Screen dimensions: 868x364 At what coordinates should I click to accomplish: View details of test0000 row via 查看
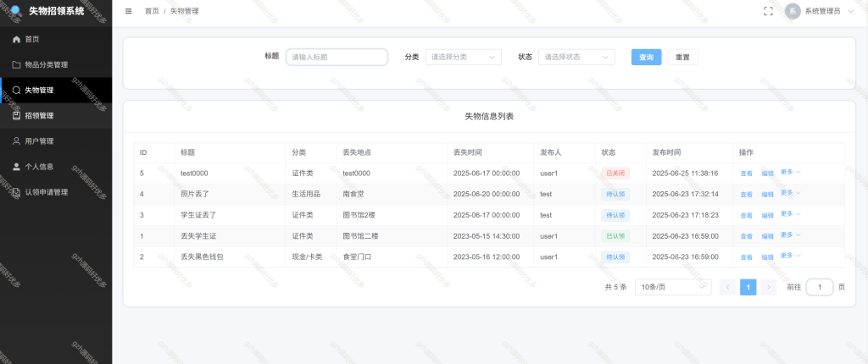746,174
